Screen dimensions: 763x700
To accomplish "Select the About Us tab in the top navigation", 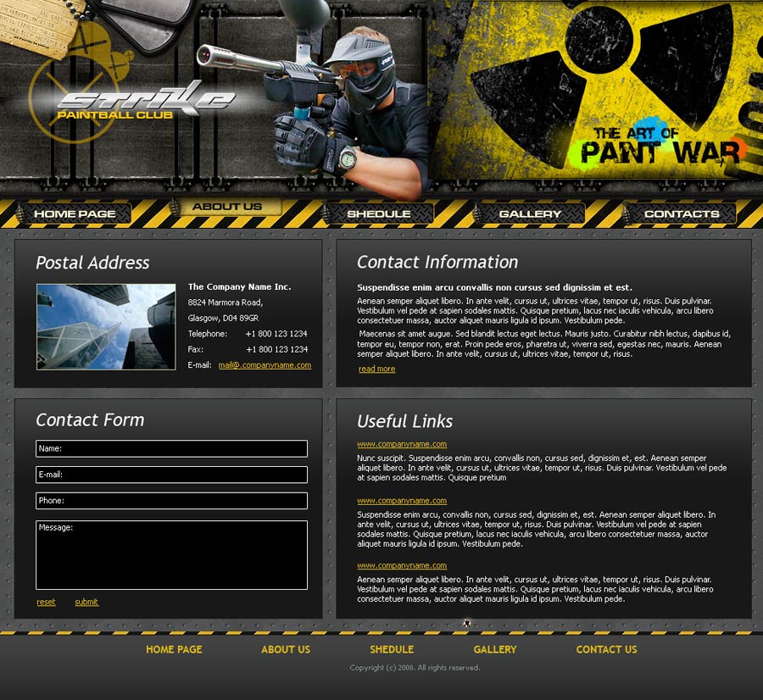I will pos(226,207).
